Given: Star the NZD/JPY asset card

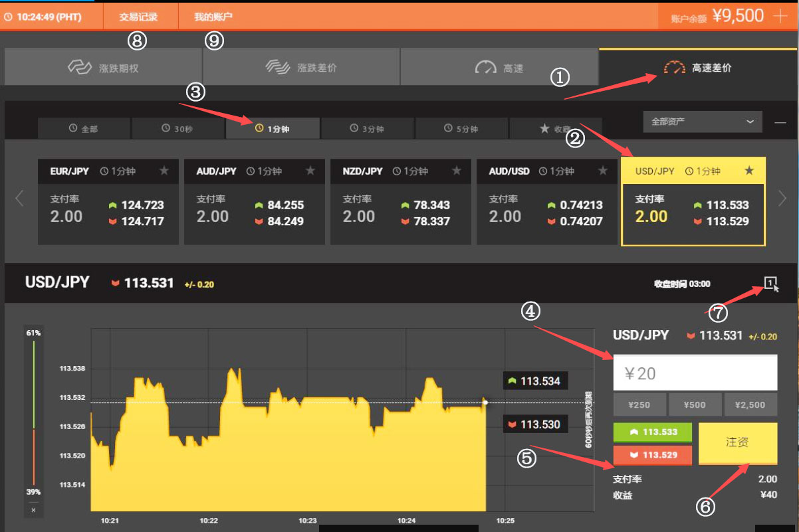Looking at the screenshot, I should (457, 171).
